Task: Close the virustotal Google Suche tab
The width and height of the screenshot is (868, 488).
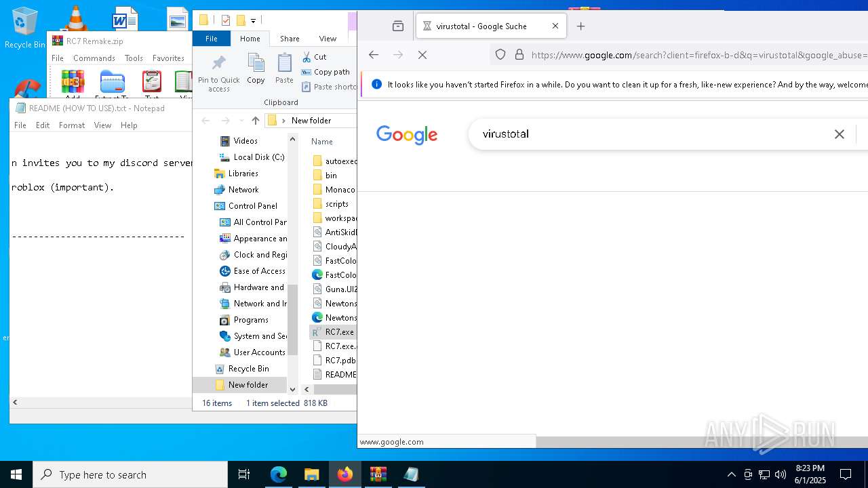Action: point(555,26)
